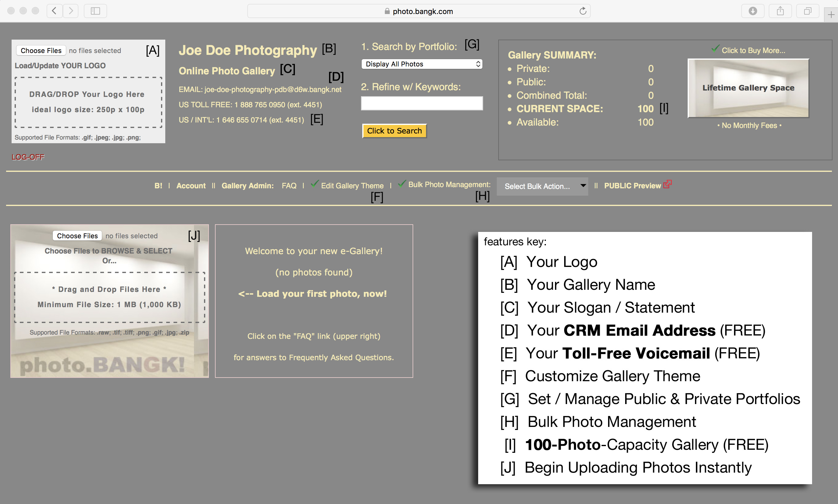Click the Lifetime Gallery Space thumbnail

click(x=748, y=88)
